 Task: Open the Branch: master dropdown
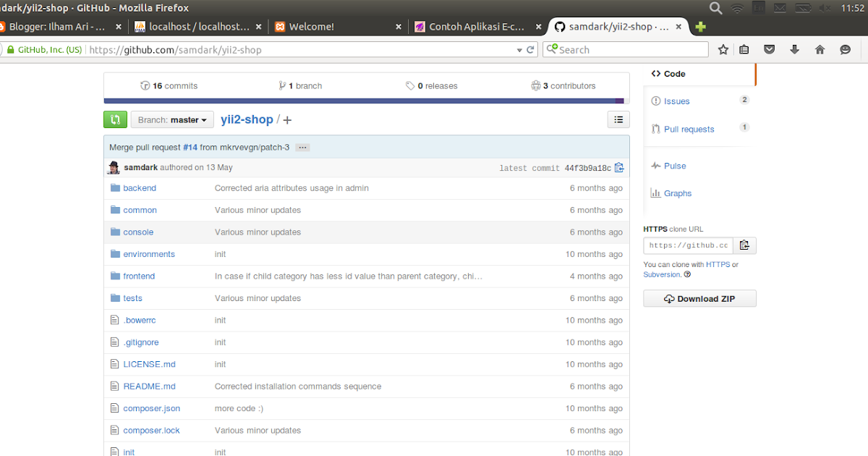[172, 120]
